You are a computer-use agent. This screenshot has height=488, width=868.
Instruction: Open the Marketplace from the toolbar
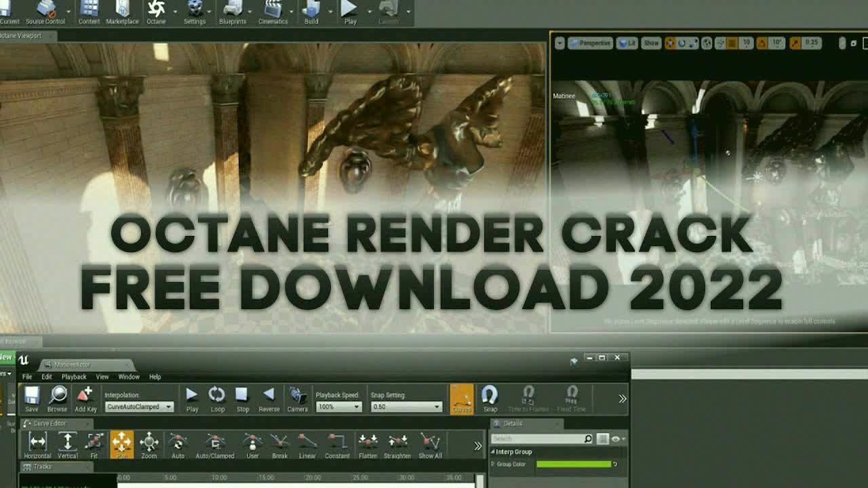click(x=122, y=13)
